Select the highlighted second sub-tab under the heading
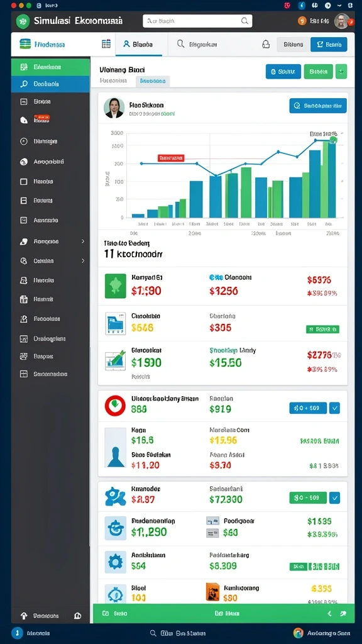362x644 pixels. [153, 81]
